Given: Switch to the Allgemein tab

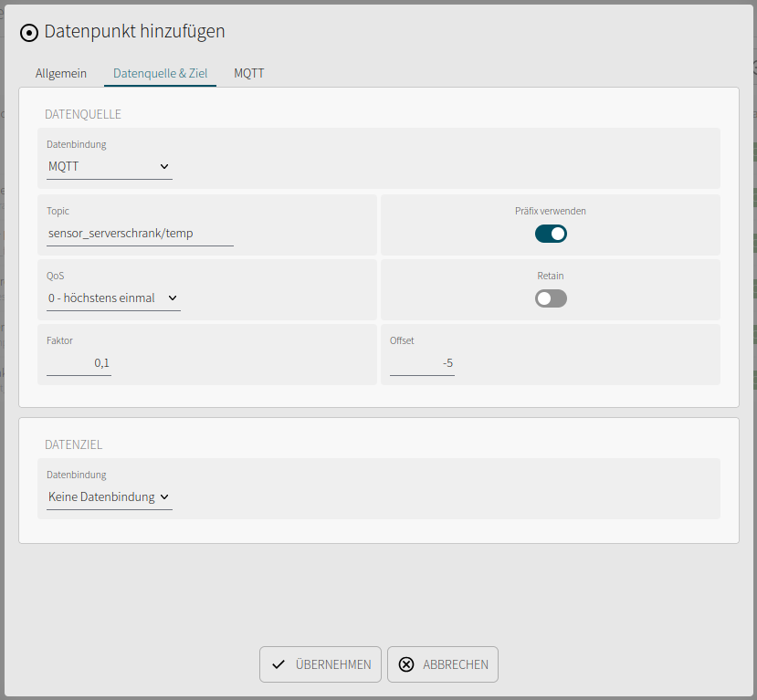Looking at the screenshot, I should (61, 73).
